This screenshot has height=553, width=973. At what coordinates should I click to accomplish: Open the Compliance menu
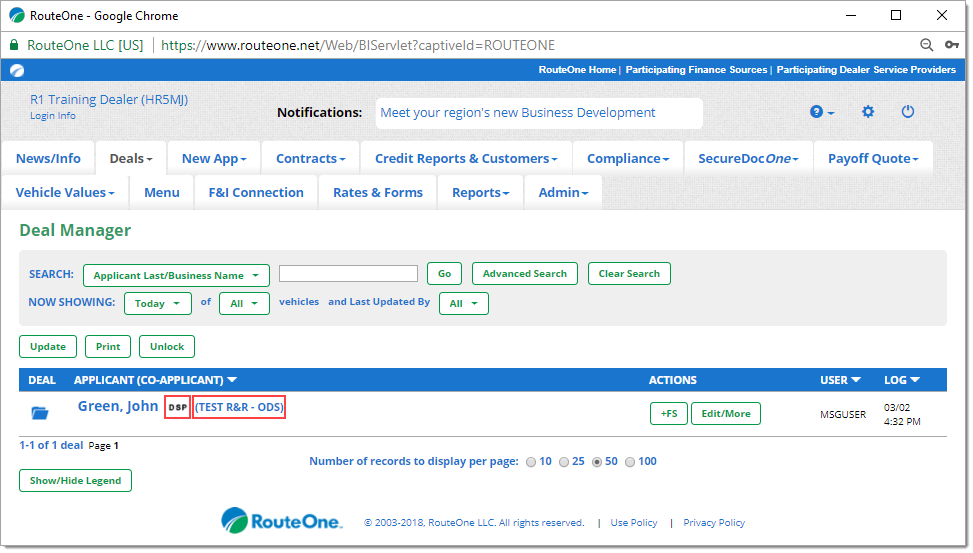pos(628,158)
